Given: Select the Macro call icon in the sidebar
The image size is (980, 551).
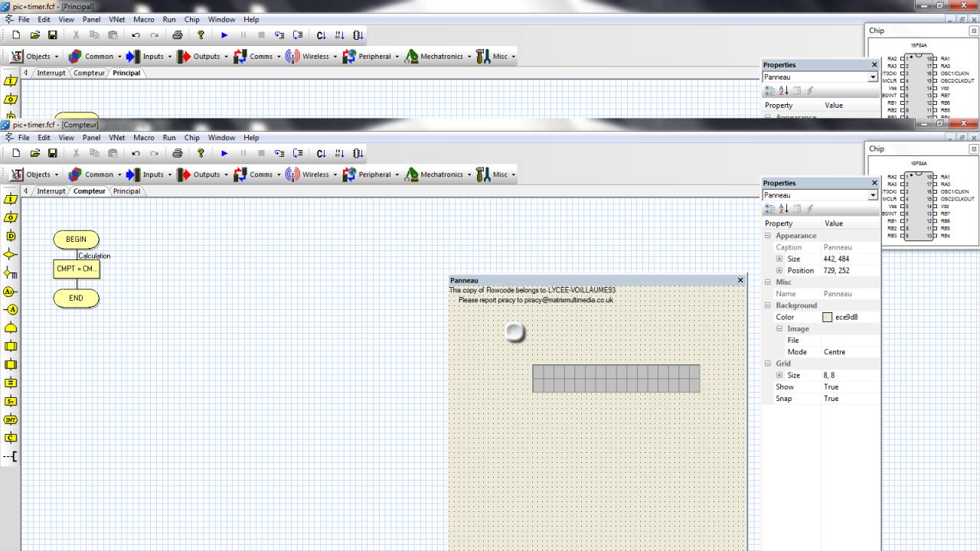Looking at the screenshot, I should click(11, 346).
